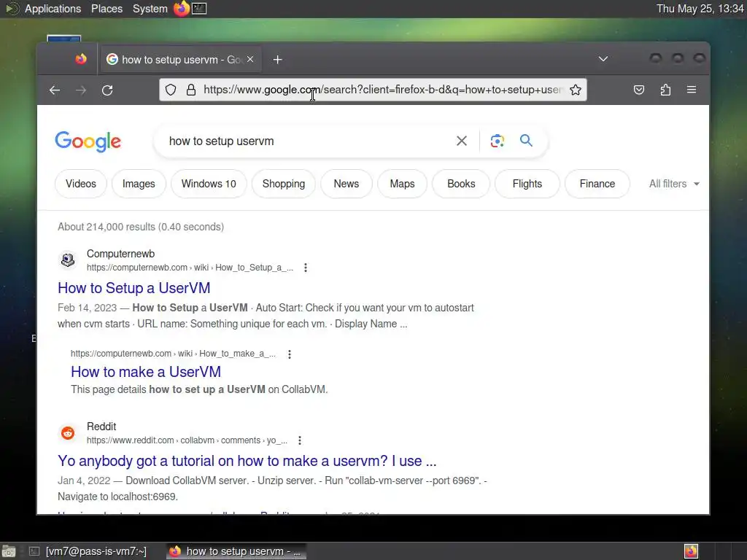Open Firefox View pinned icon
This screenshot has width=747, height=560.
click(81, 59)
